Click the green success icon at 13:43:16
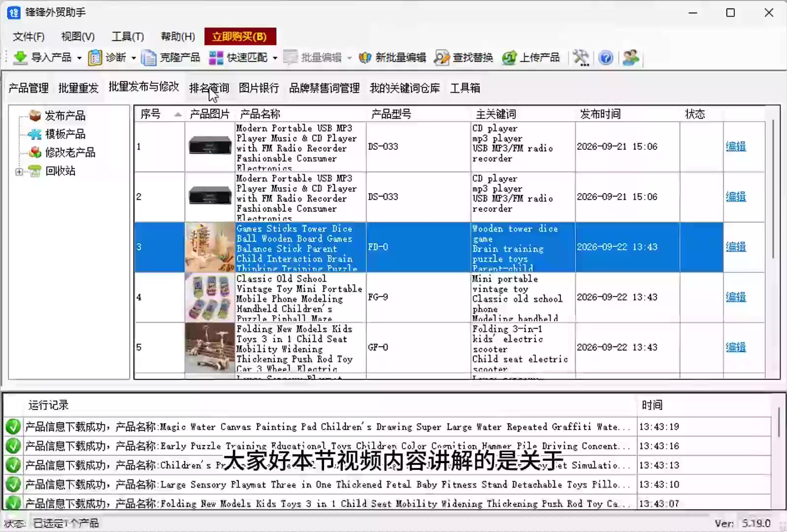 coord(13,446)
